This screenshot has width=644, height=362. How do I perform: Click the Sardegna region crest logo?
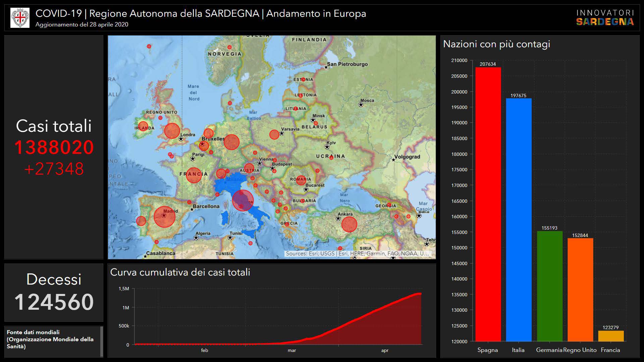pyautogui.click(x=20, y=18)
